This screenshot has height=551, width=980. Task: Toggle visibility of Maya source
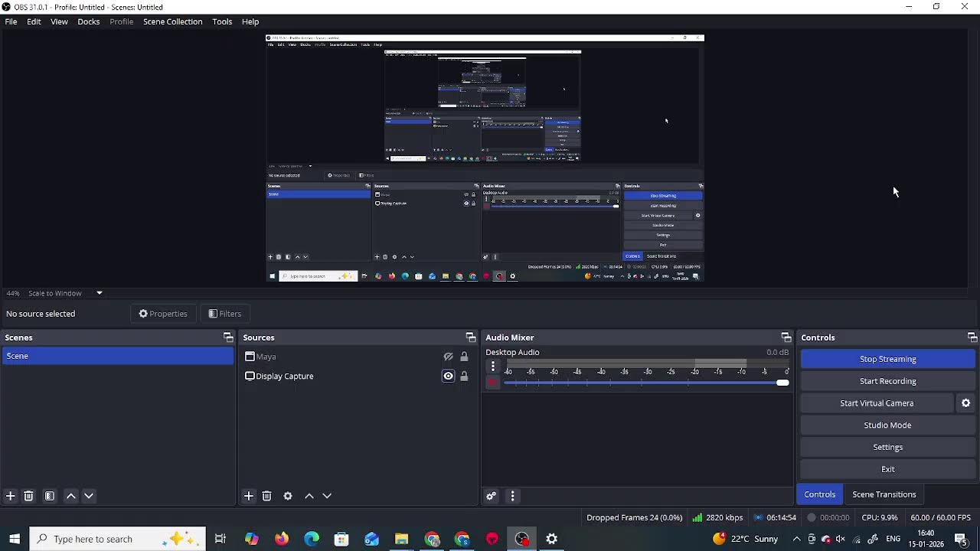[x=449, y=357]
